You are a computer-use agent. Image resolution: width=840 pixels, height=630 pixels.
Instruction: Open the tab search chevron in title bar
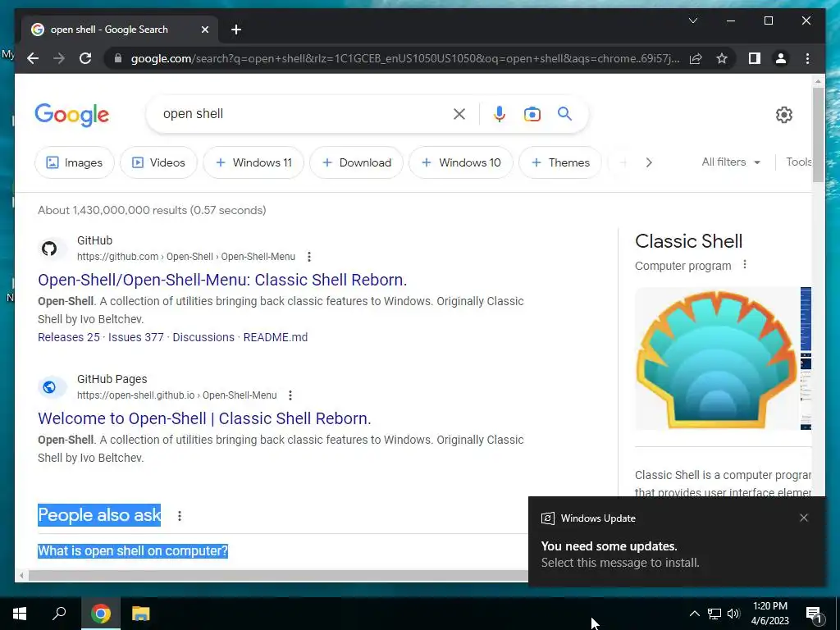click(692, 21)
